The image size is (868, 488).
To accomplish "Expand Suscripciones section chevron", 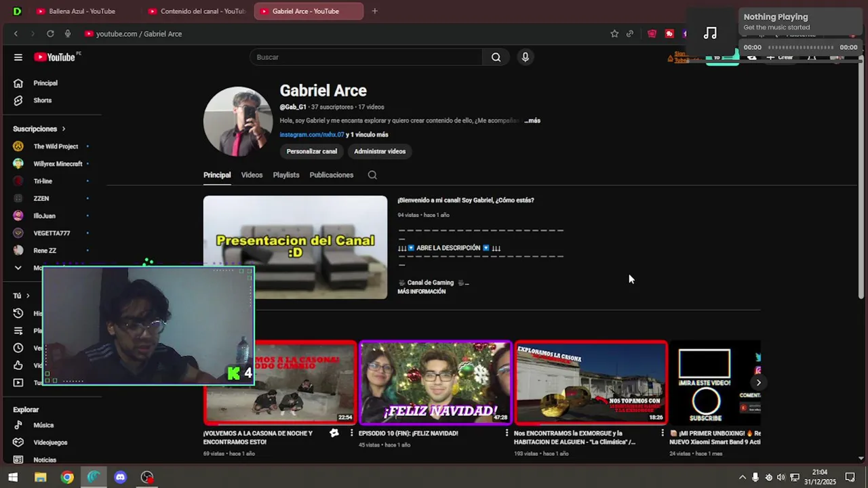I will click(64, 129).
